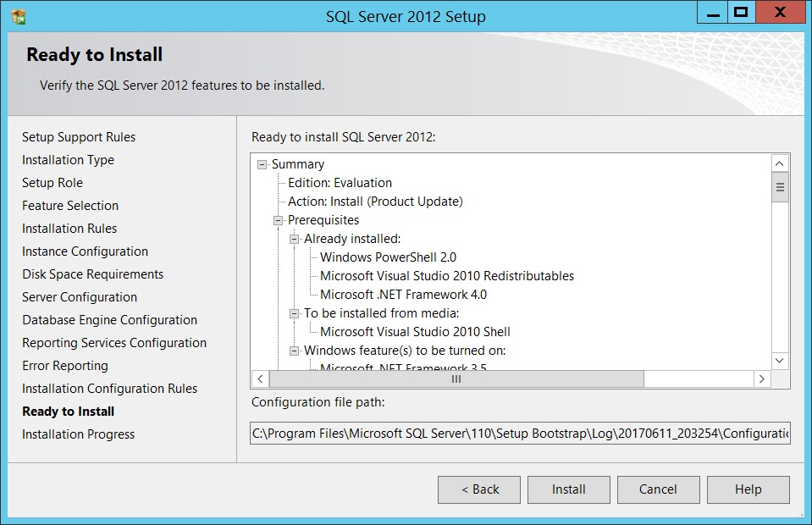
Task: Select 'Disk Space Requirements' step
Action: [92, 274]
